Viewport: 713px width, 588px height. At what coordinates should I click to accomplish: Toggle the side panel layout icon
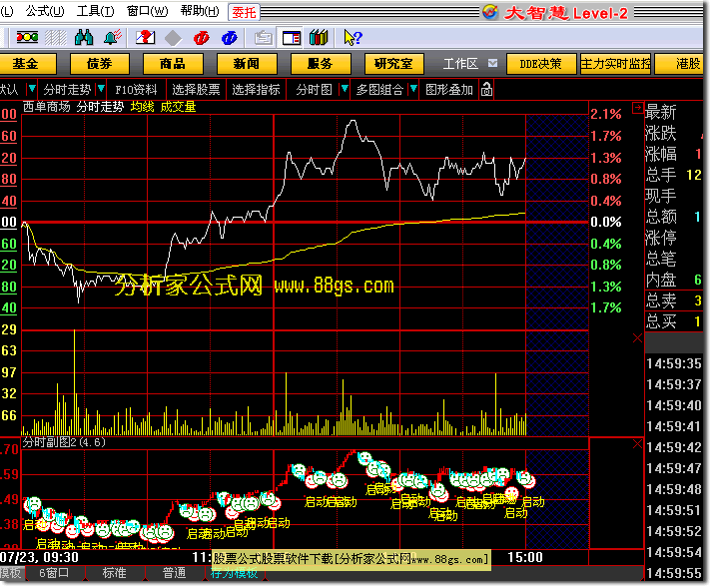[292, 38]
